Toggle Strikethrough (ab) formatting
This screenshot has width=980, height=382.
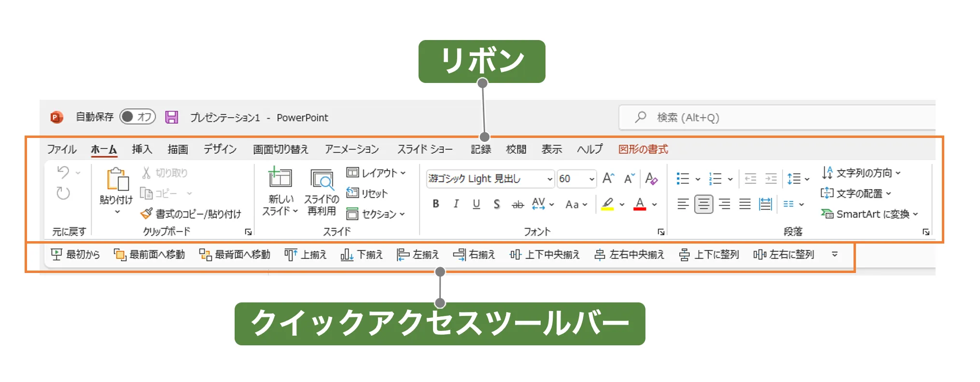(x=518, y=205)
